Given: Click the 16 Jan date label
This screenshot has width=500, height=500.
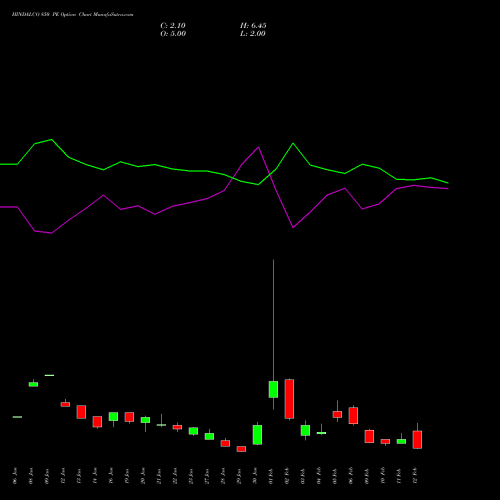Looking at the screenshot, I should pyautogui.click(x=111, y=476).
